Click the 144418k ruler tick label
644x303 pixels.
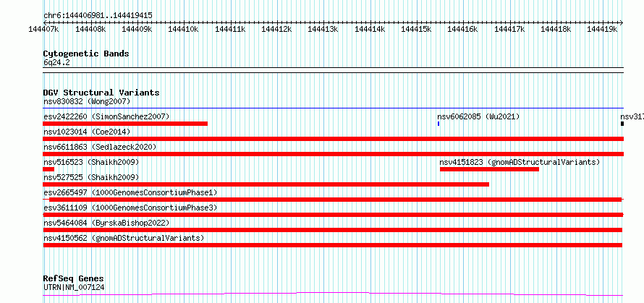556,29
